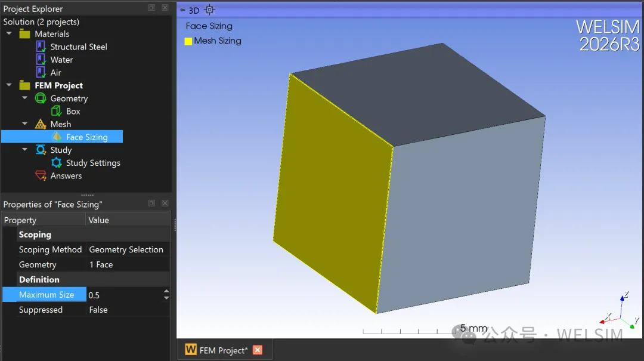644x361 pixels.
Task: Click the Water material icon
Action: click(x=41, y=60)
